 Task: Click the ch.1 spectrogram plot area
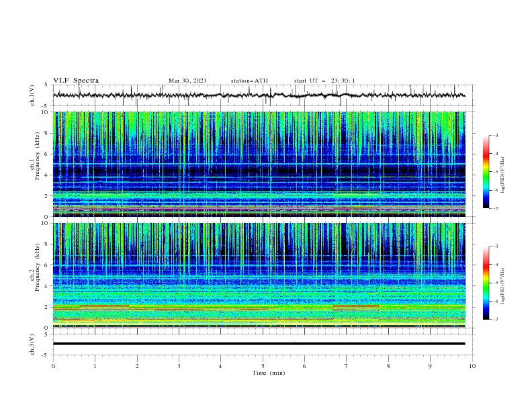[259, 164]
